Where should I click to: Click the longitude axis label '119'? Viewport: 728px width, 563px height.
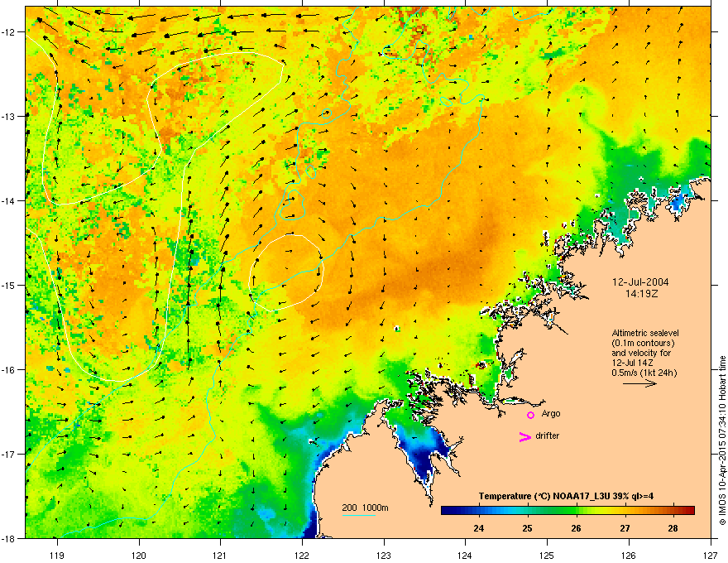click(x=57, y=555)
